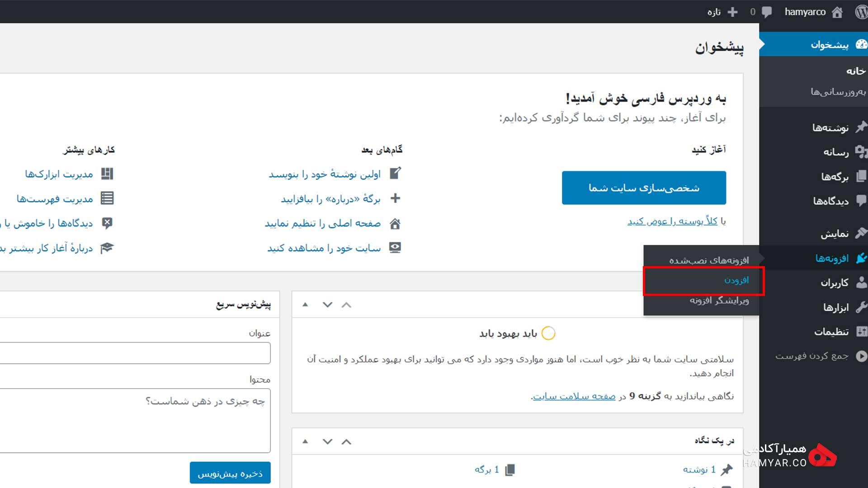
Task: Click the Comments icon in sidebar
Action: click(x=861, y=200)
